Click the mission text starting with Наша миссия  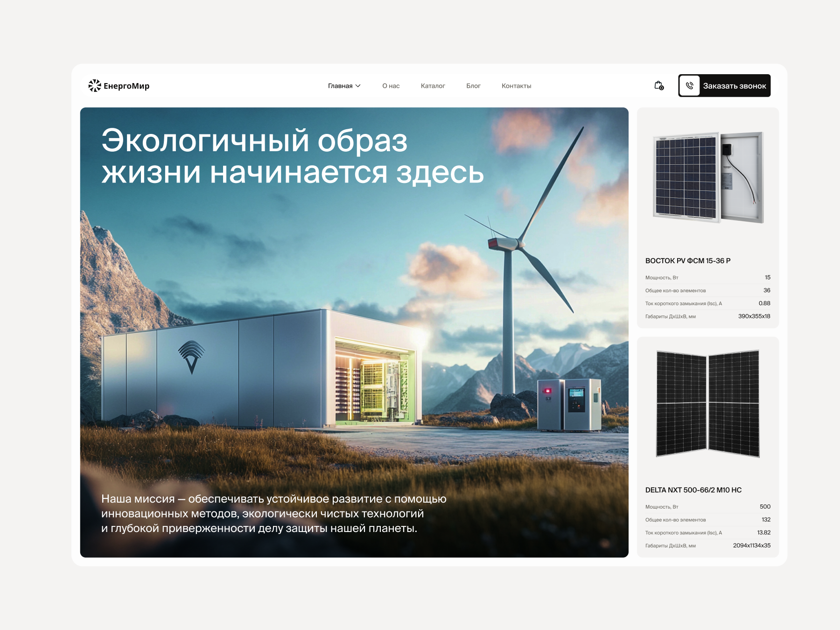coord(274,513)
